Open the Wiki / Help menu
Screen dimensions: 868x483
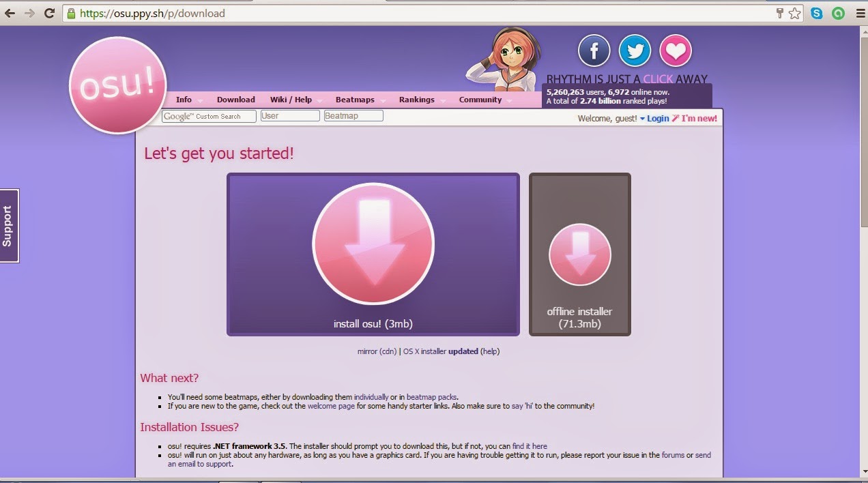pyautogui.click(x=291, y=100)
